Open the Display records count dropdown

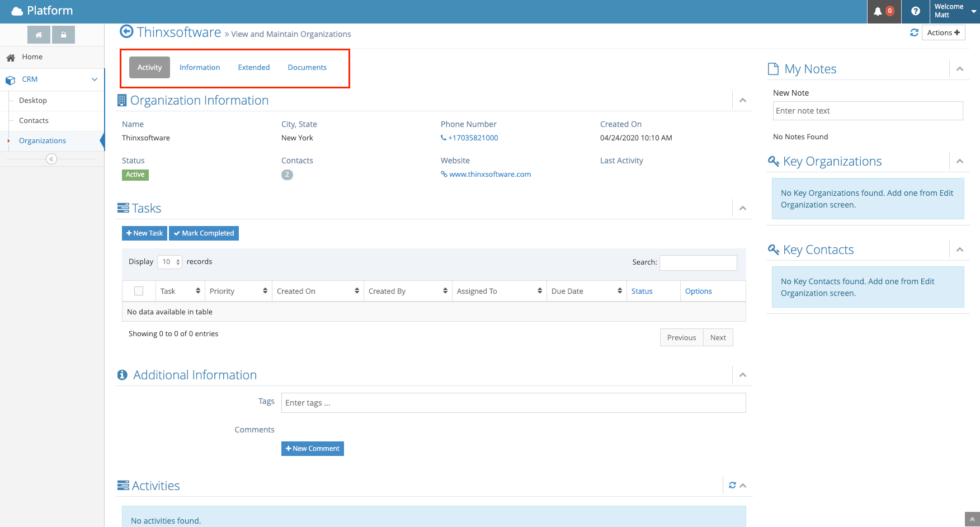(x=169, y=262)
